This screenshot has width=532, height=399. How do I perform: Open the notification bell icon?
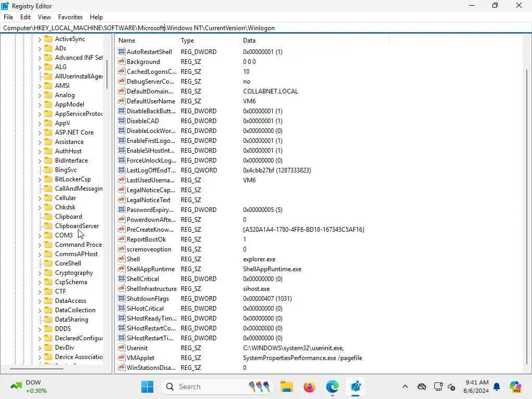(497, 387)
